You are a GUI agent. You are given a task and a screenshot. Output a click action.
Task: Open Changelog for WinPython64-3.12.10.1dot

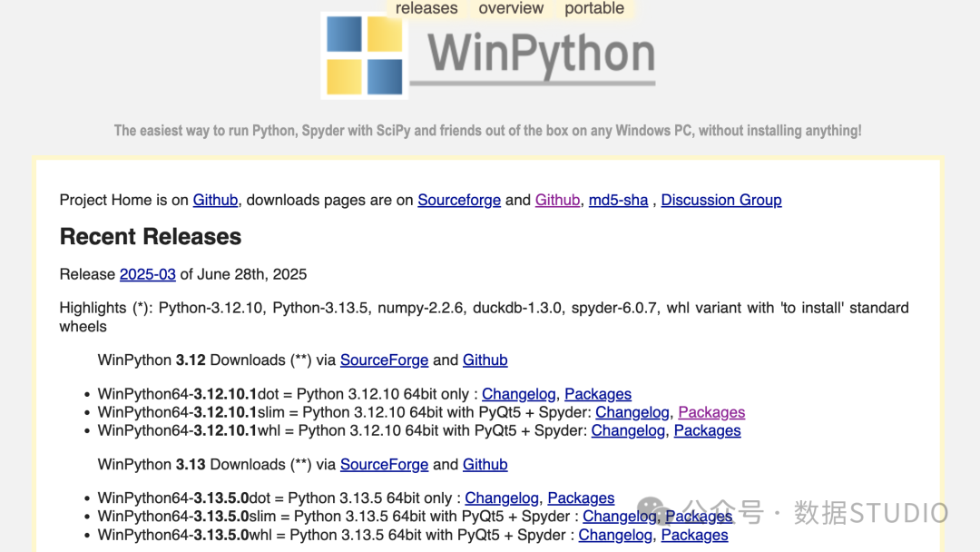click(518, 394)
